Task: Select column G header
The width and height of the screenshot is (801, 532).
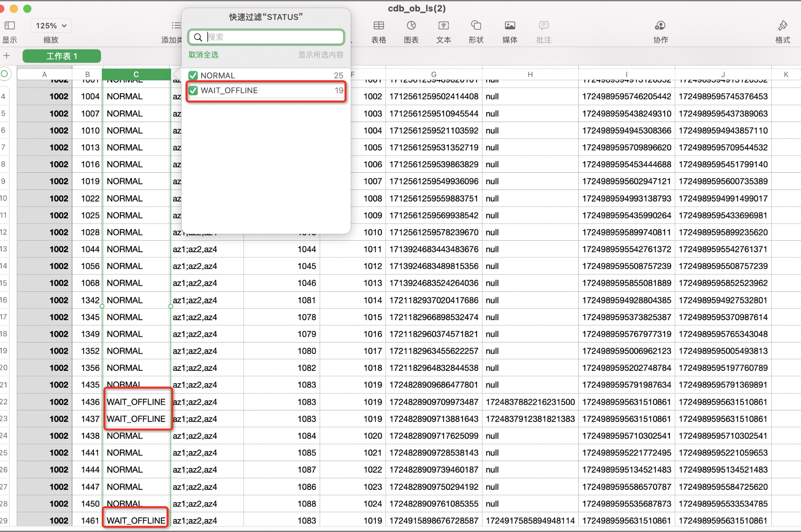Action: 434,74
